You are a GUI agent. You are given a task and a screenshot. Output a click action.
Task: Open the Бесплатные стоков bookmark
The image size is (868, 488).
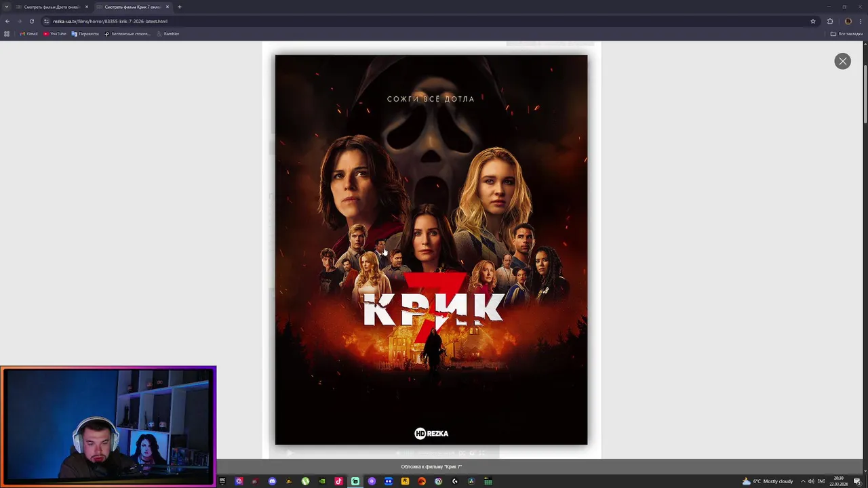127,34
